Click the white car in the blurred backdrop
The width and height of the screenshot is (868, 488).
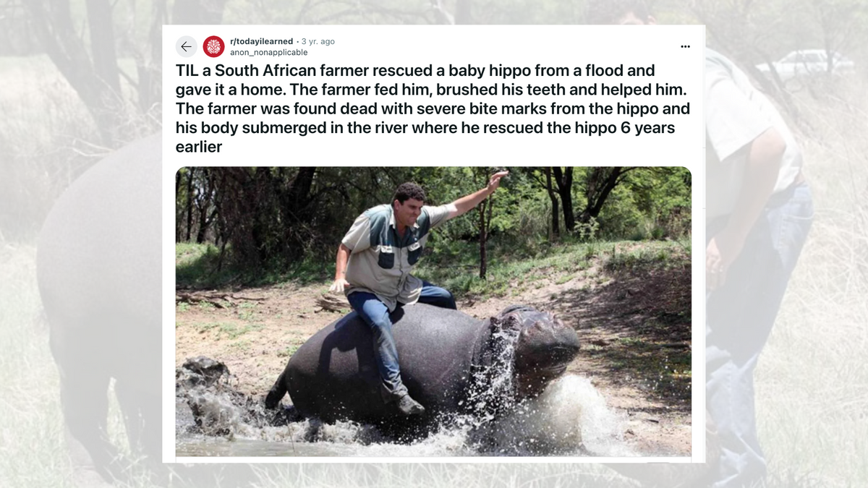click(x=804, y=62)
